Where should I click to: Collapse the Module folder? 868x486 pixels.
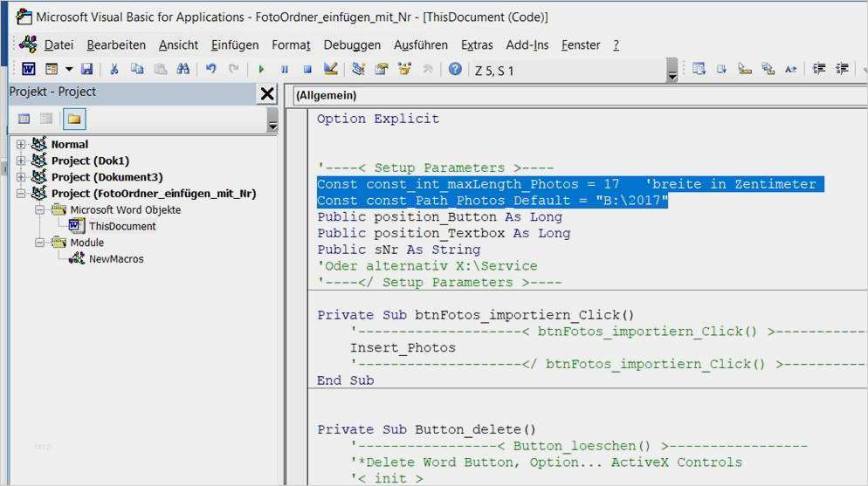coord(39,243)
